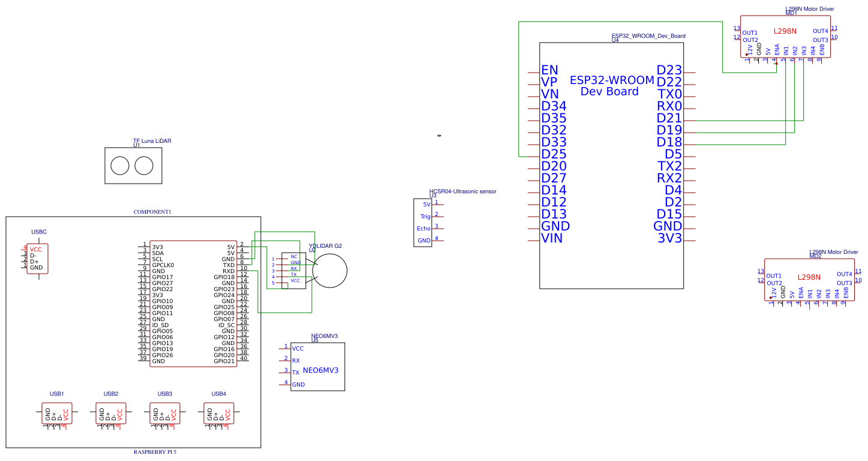This screenshot has height=461, width=868.
Task: Click the TF Luna LiDAR name label
Action: [152, 141]
